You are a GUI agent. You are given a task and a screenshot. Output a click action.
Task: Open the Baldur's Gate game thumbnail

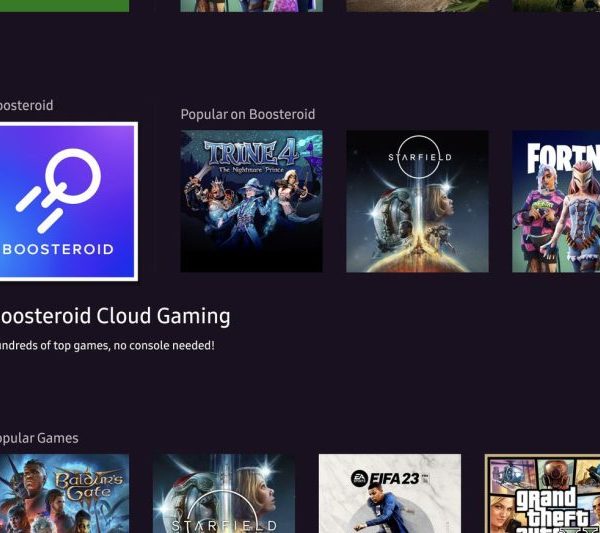(64, 494)
